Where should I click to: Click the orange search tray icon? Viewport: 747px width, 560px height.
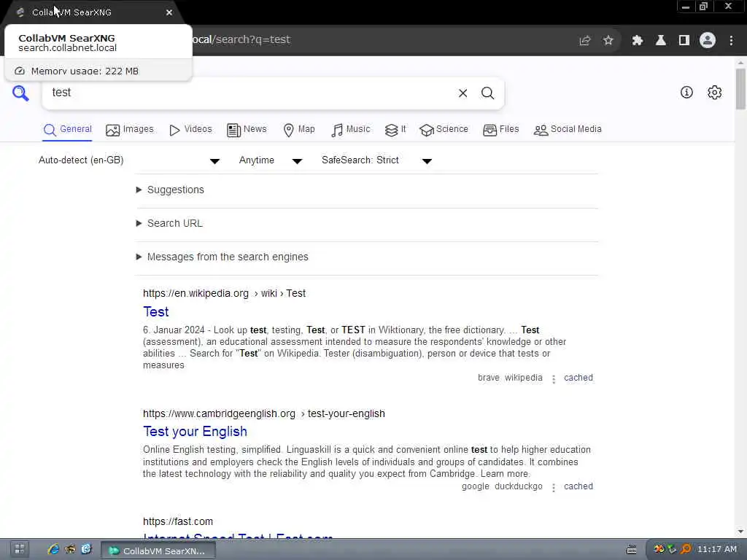pos(686,550)
